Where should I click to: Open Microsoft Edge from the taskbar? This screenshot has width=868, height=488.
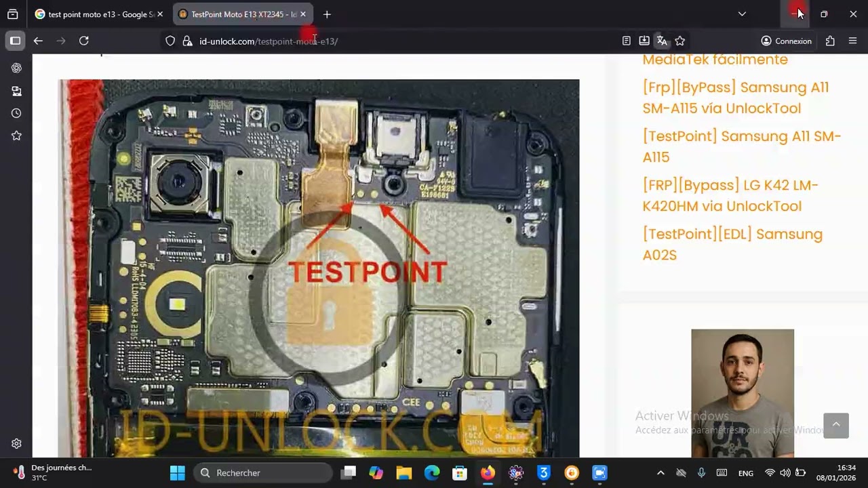[x=432, y=473]
